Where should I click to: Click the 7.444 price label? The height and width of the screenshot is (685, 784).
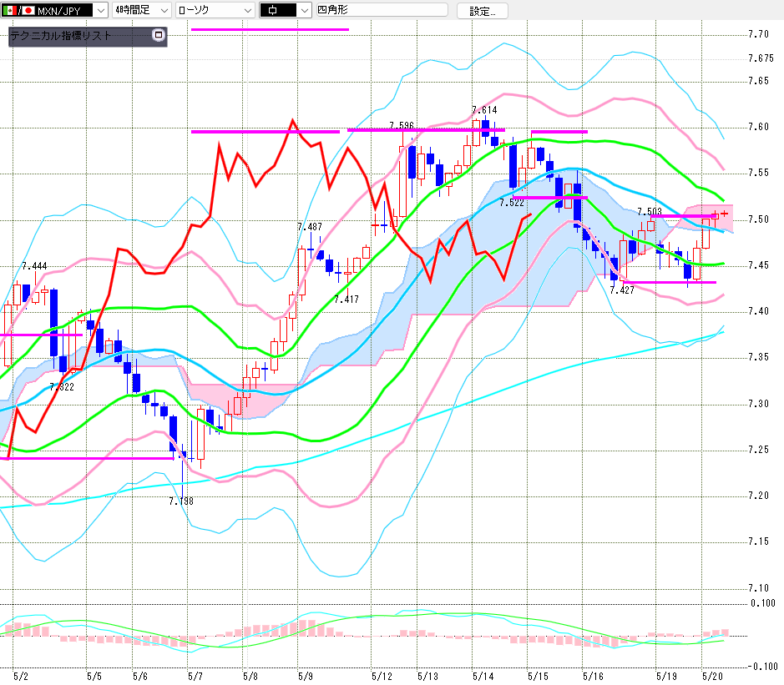pos(34,266)
